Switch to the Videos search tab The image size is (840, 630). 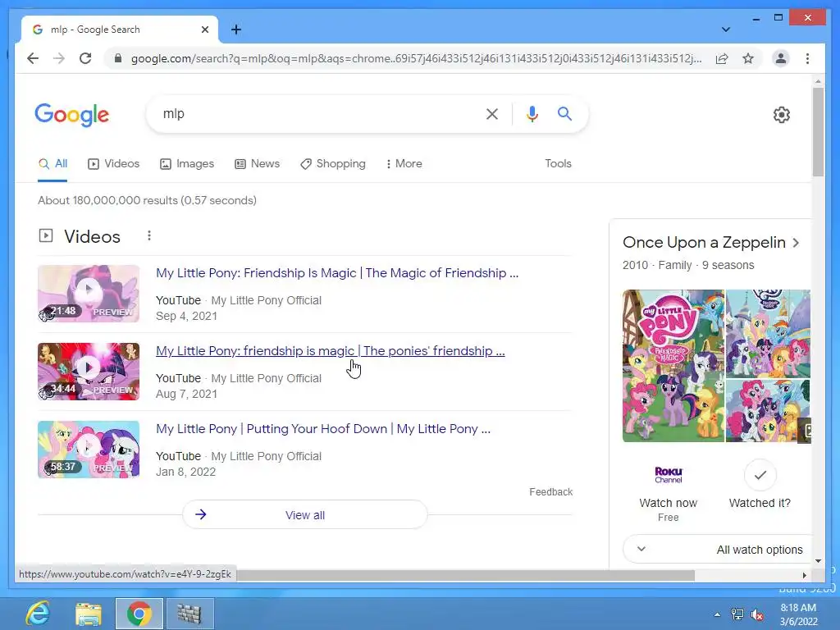113,164
